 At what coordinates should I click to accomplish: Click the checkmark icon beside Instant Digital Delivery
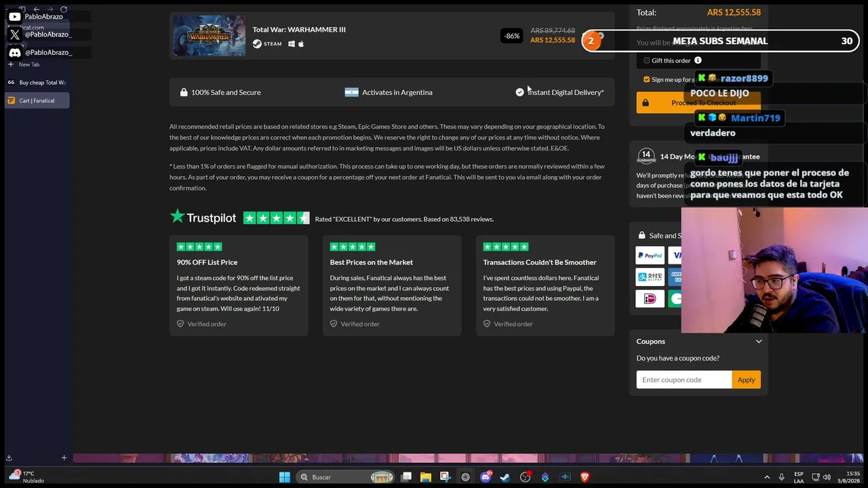519,92
